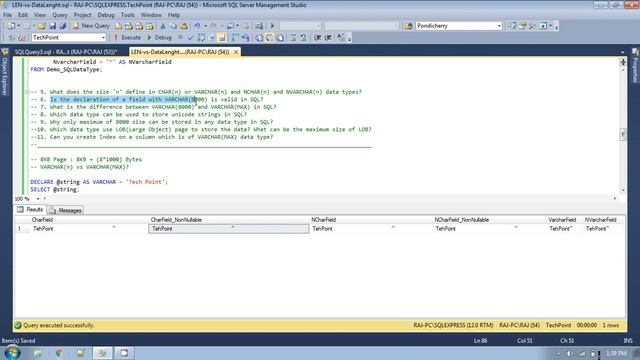Click the Cut scissors icon
This screenshot has width=640, height=360.
click(x=162, y=26)
